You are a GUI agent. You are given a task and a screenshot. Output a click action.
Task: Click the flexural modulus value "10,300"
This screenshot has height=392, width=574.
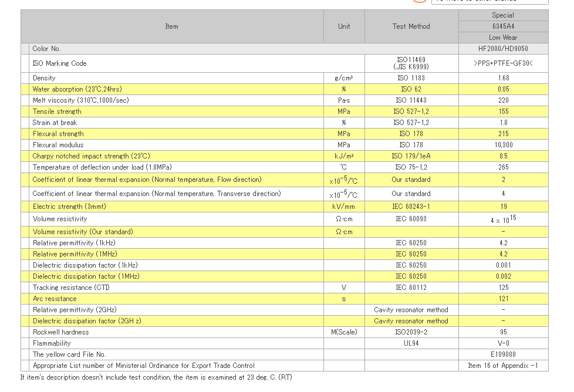[504, 145]
